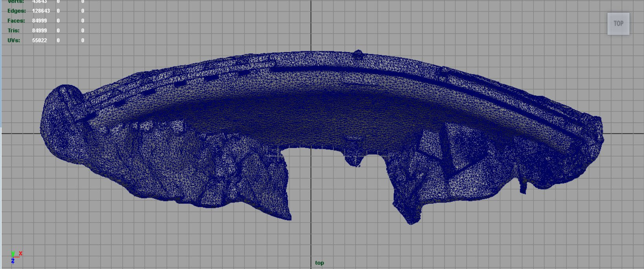
Task: Click the UVs label in poly count HUD
Action: click(14, 41)
